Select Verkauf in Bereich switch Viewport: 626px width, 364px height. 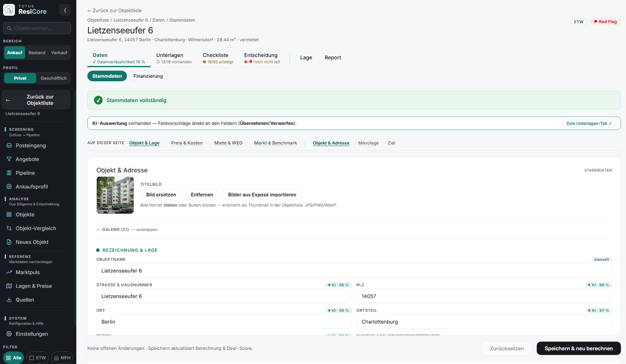(59, 53)
